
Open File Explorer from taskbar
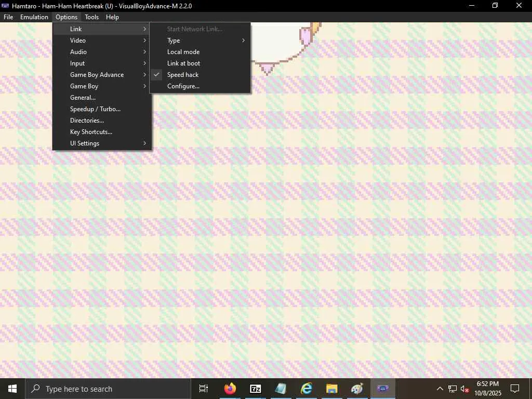332,389
